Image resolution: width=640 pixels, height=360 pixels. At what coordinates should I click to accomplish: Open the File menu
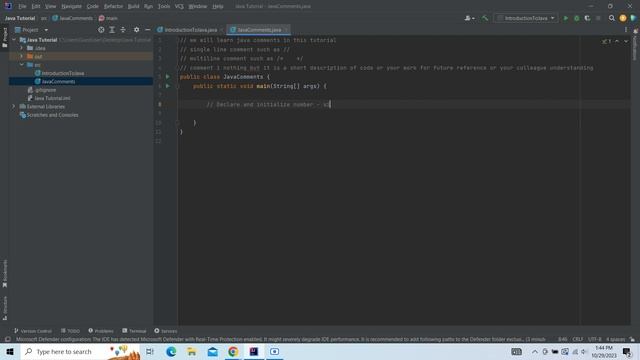point(22,6)
